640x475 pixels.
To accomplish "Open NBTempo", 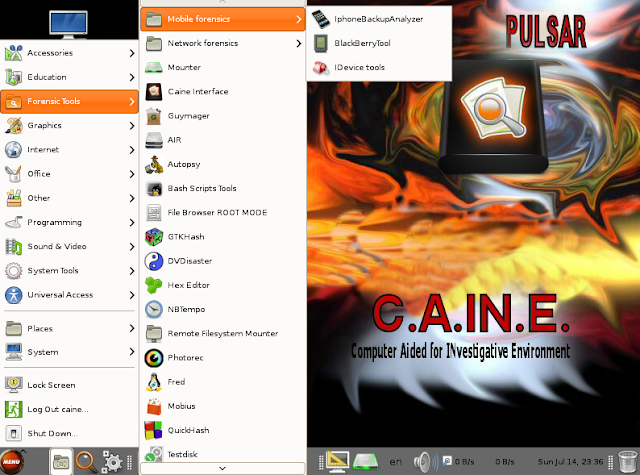I will tap(222, 309).
